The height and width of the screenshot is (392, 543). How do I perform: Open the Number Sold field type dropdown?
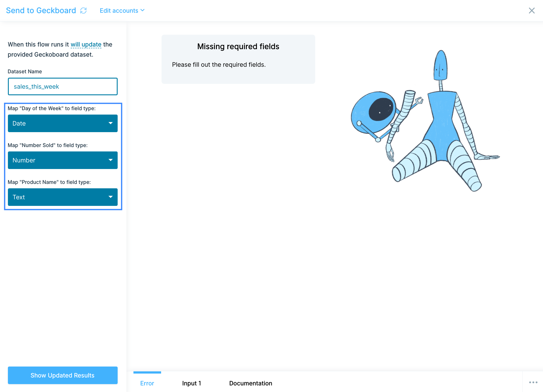(63, 160)
